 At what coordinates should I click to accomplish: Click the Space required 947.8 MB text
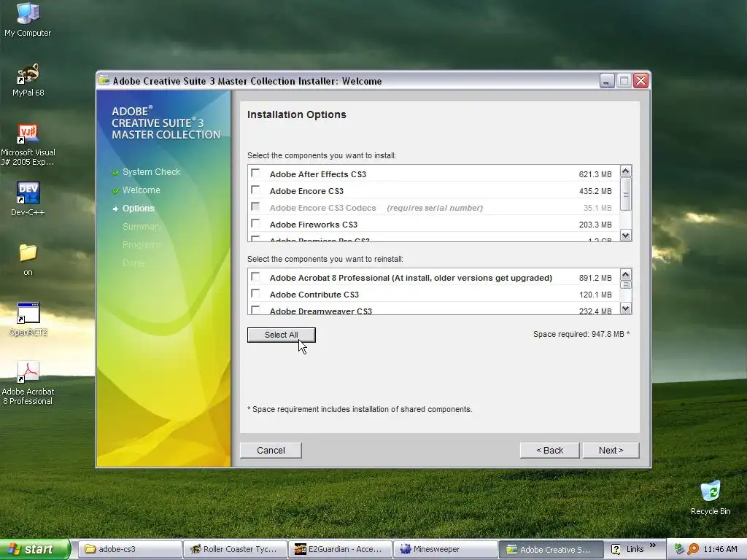click(x=581, y=334)
